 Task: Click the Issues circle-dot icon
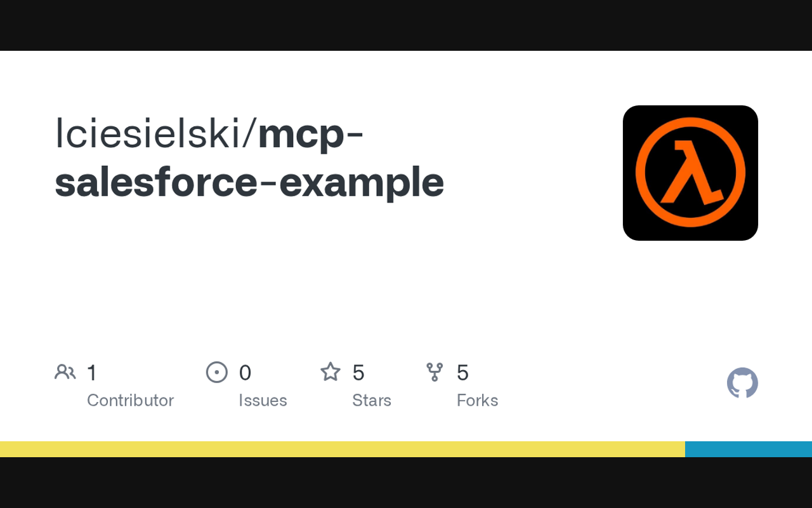point(217,372)
